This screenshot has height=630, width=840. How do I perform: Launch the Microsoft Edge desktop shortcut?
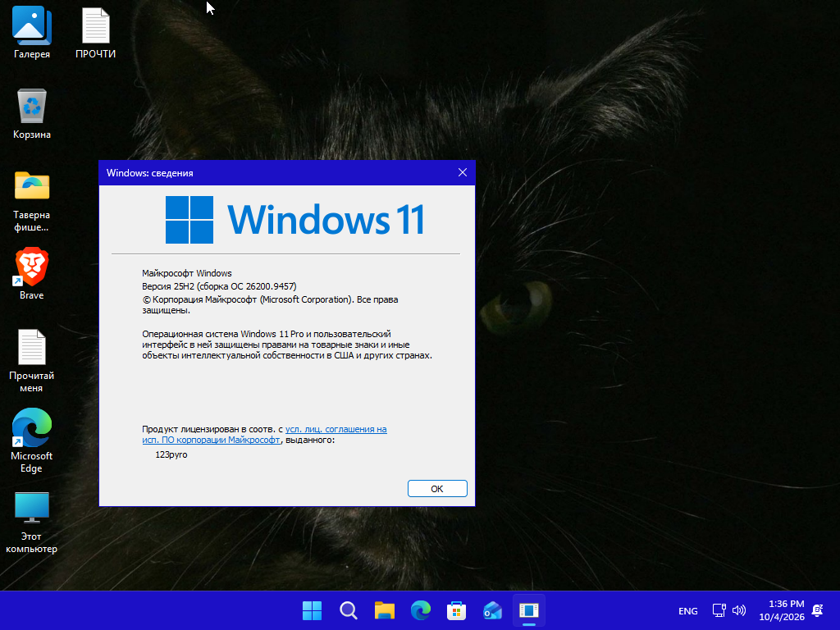click(32, 441)
